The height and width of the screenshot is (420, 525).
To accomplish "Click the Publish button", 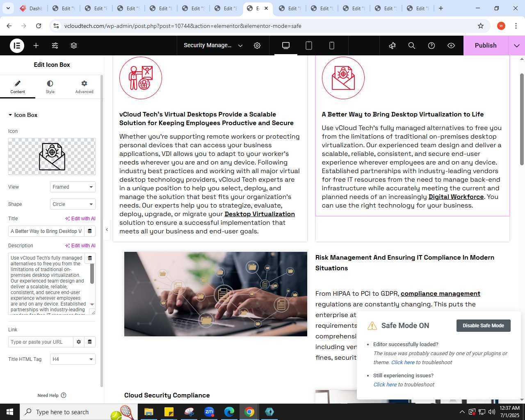I will pyautogui.click(x=486, y=46).
